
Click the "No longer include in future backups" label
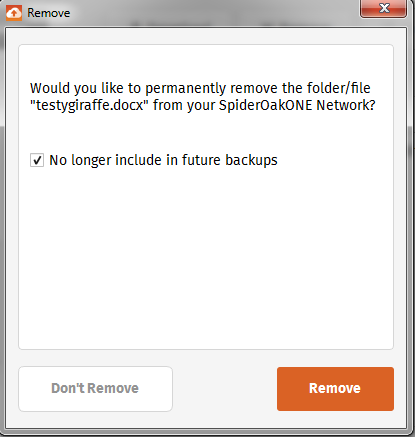tap(163, 160)
